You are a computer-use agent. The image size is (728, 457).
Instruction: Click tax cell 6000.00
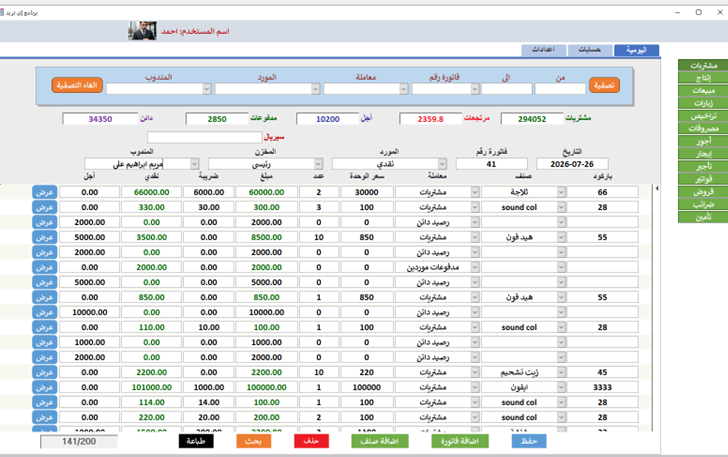209,192
